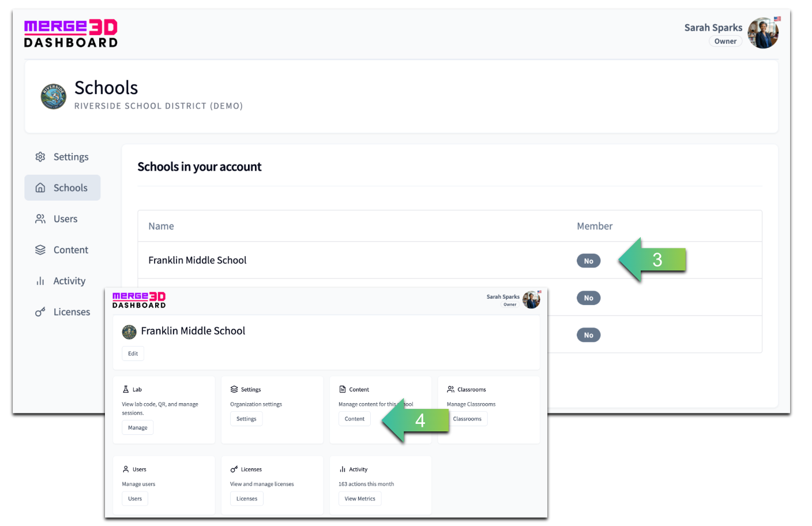Click the Users button under Manage users

coord(135,499)
